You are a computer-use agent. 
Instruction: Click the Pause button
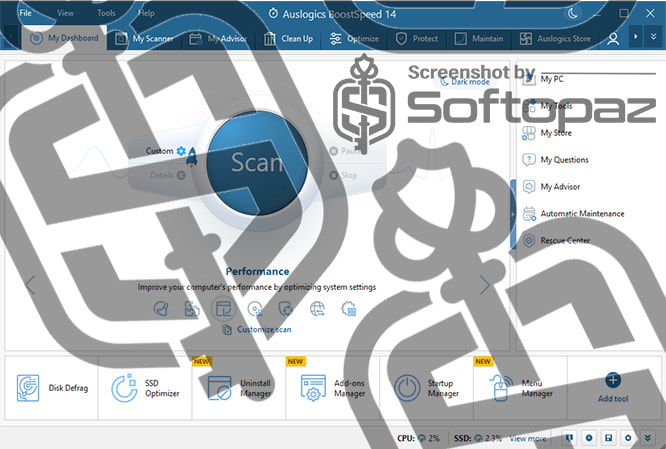[345, 151]
